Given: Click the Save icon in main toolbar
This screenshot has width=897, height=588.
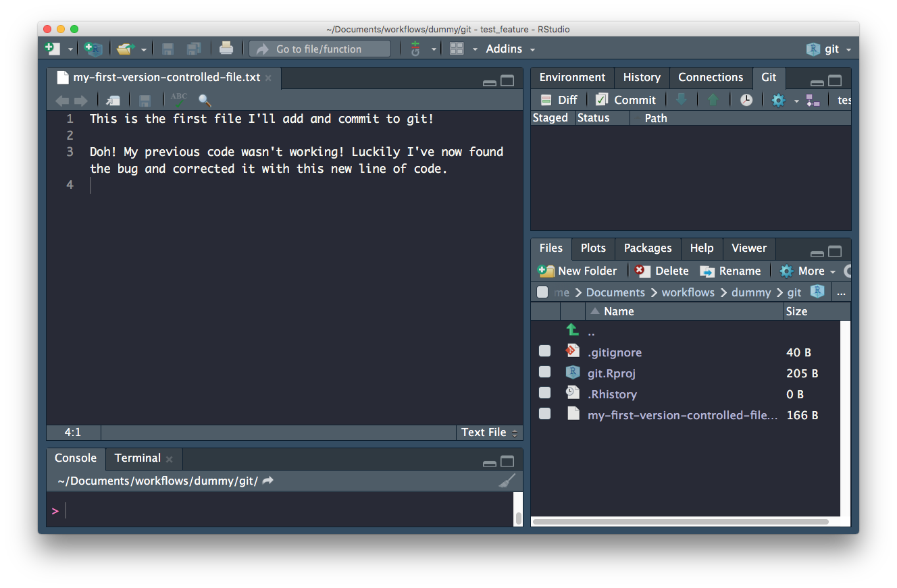Looking at the screenshot, I should (168, 49).
